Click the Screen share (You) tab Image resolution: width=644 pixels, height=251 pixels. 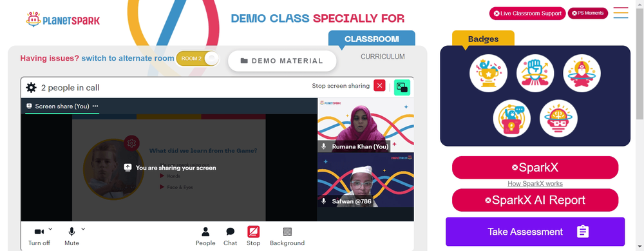[62, 106]
